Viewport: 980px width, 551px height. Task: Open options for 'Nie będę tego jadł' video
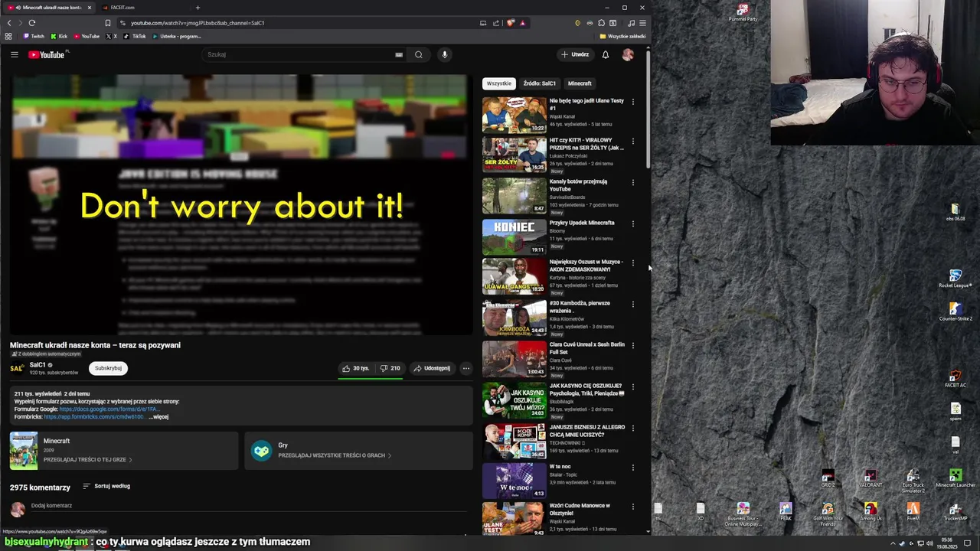[632, 102]
